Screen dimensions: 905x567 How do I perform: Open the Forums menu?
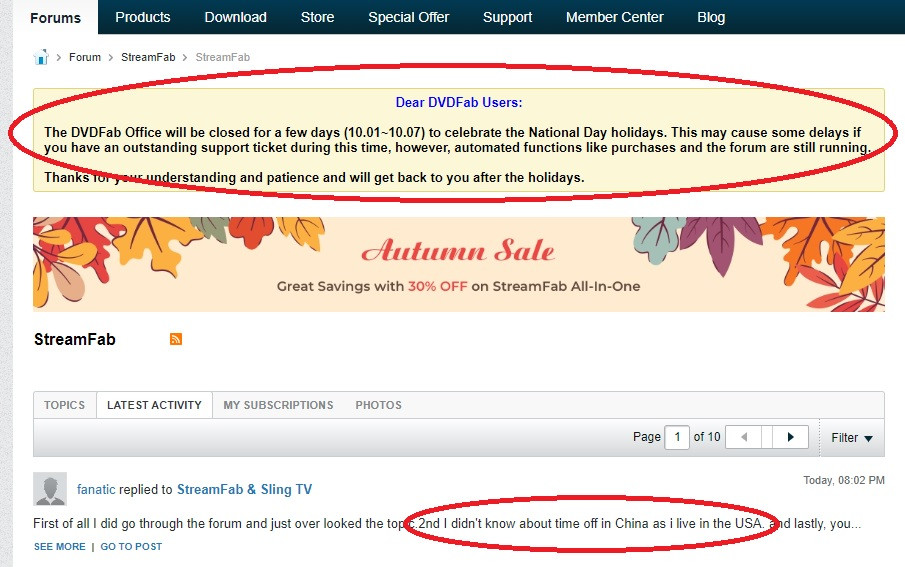click(x=55, y=18)
